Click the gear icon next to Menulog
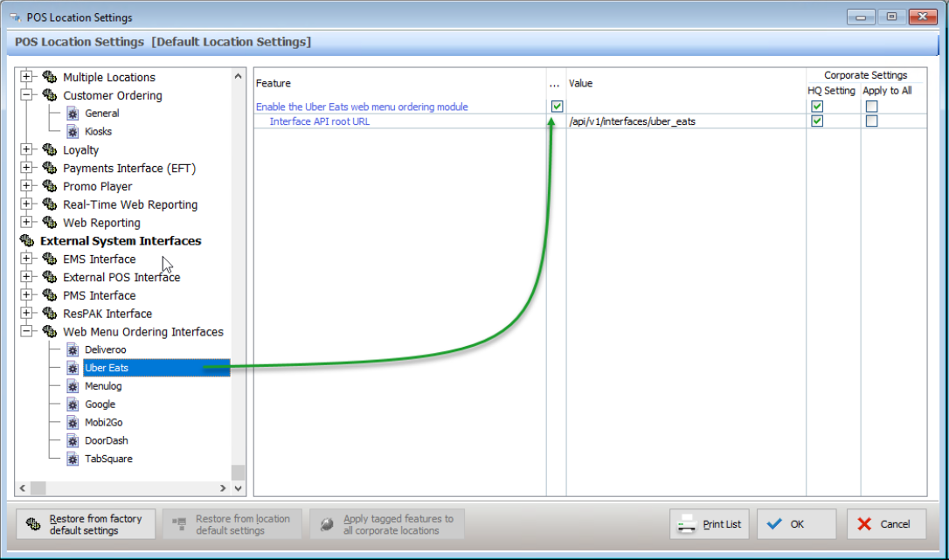The image size is (949, 560). click(73, 386)
